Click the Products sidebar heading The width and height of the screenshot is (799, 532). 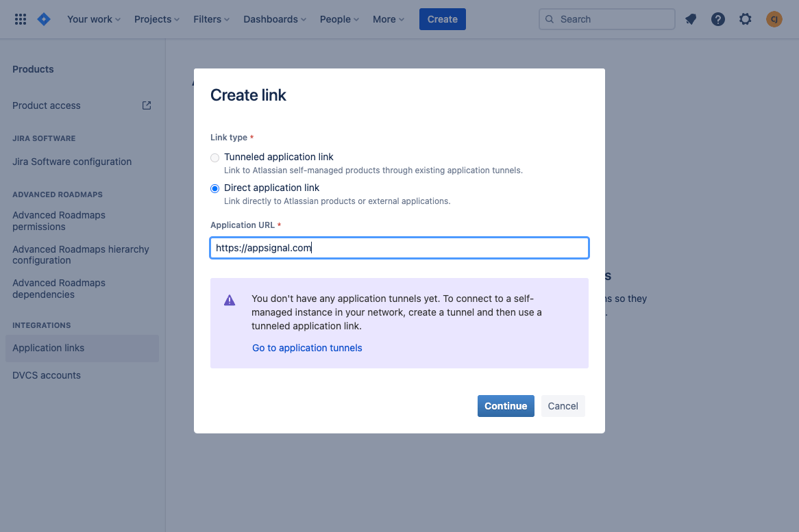[33, 69]
